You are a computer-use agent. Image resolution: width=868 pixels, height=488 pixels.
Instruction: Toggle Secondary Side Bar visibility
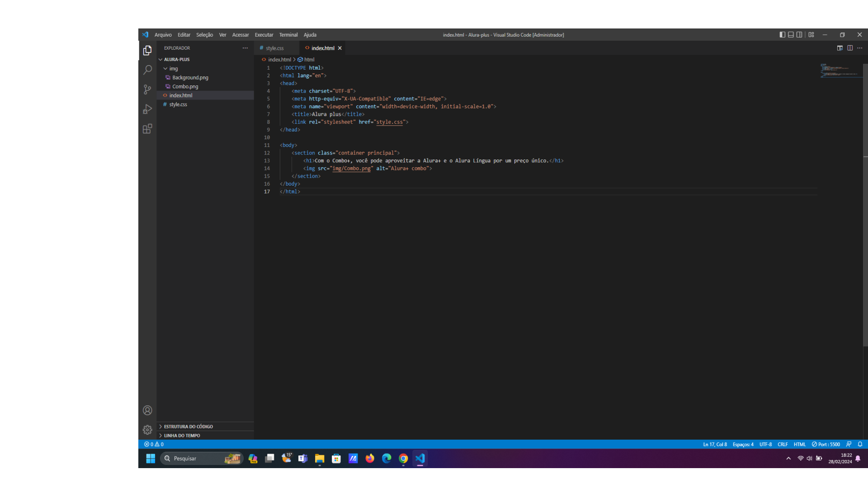pyautogui.click(x=799, y=35)
